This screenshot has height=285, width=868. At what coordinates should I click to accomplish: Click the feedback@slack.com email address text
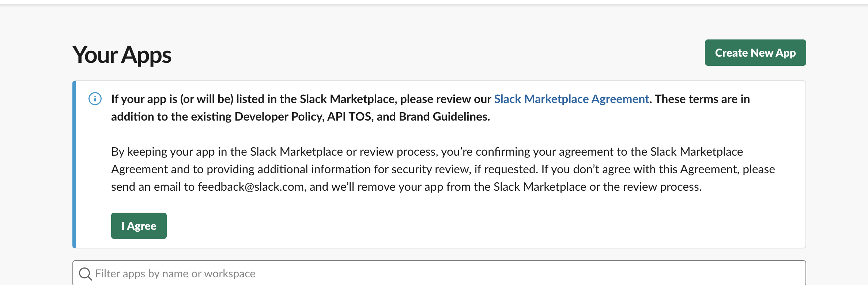point(251,187)
